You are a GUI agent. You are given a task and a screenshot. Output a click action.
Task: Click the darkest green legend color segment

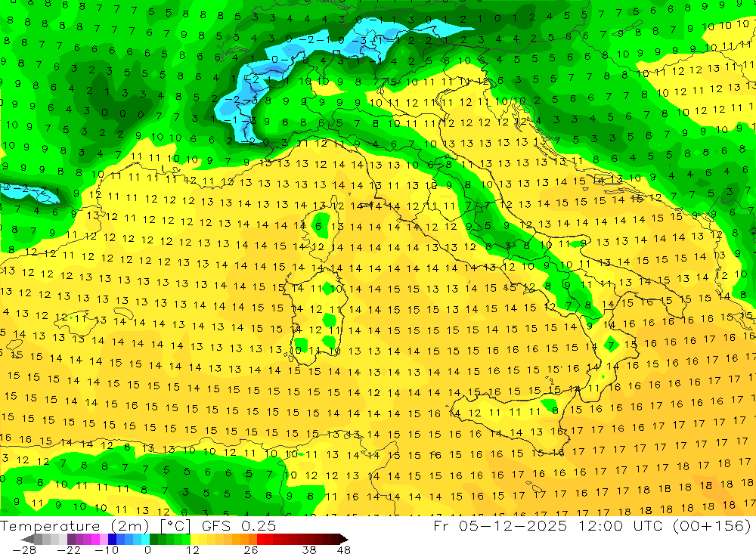(x=153, y=539)
